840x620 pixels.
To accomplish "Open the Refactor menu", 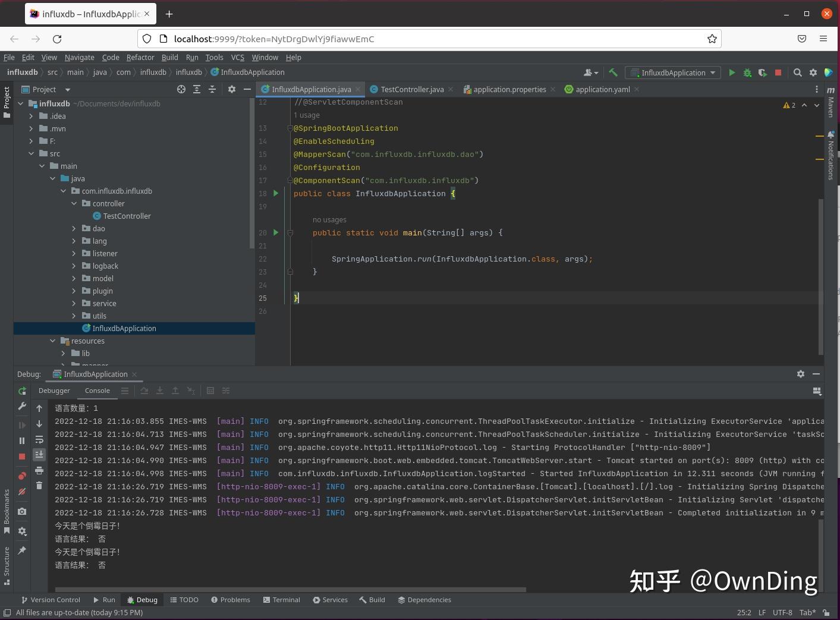I will click(x=140, y=57).
